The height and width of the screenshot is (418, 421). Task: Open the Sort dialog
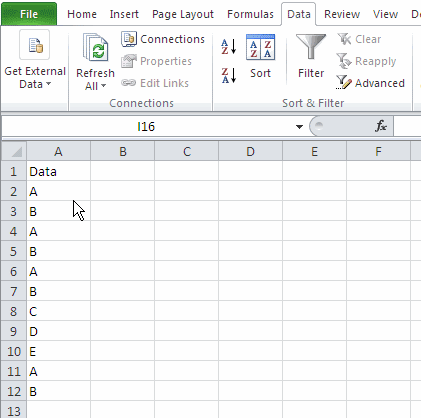[x=260, y=57]
